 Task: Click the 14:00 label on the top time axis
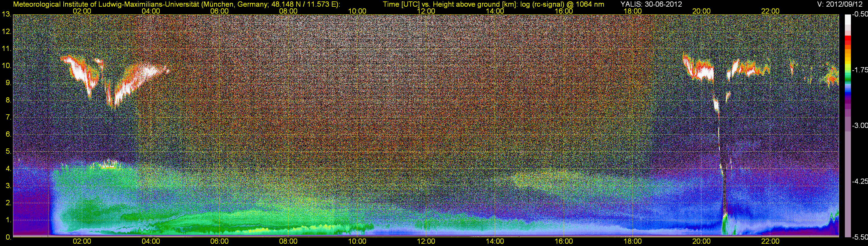point(495,11)
